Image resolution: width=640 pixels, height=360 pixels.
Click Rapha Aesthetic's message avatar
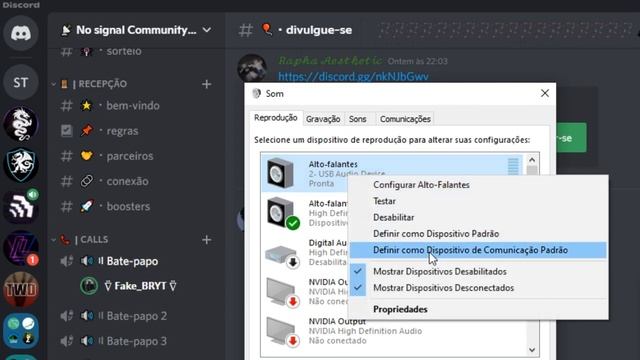252,68
